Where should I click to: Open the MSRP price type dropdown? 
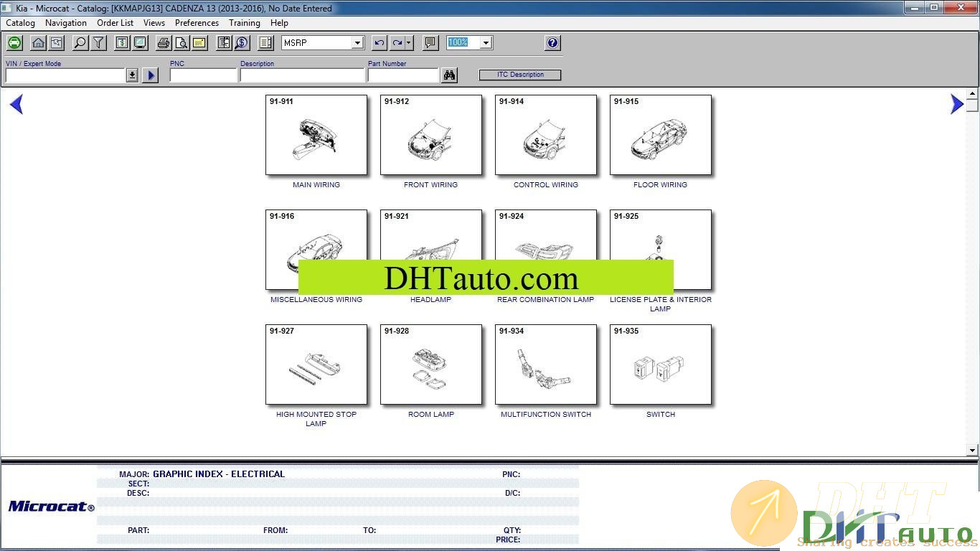pos(357,43)
